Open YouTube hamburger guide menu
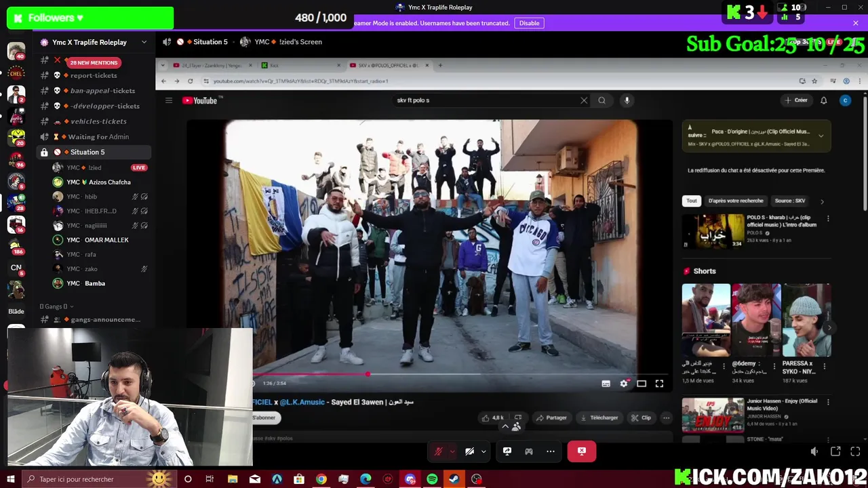The width and height of the screenshot is (868, 488). coord(169,100)
